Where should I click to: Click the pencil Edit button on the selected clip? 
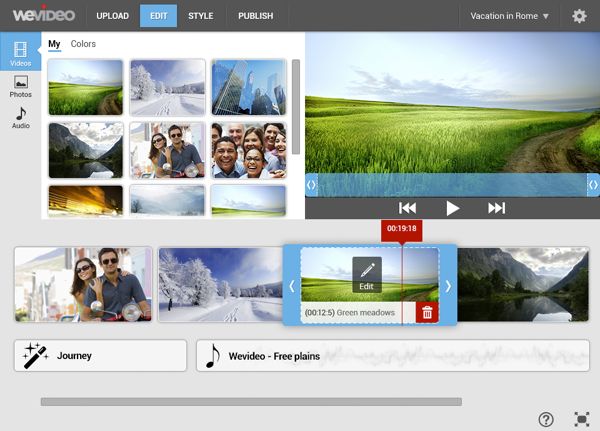(367, 274)
